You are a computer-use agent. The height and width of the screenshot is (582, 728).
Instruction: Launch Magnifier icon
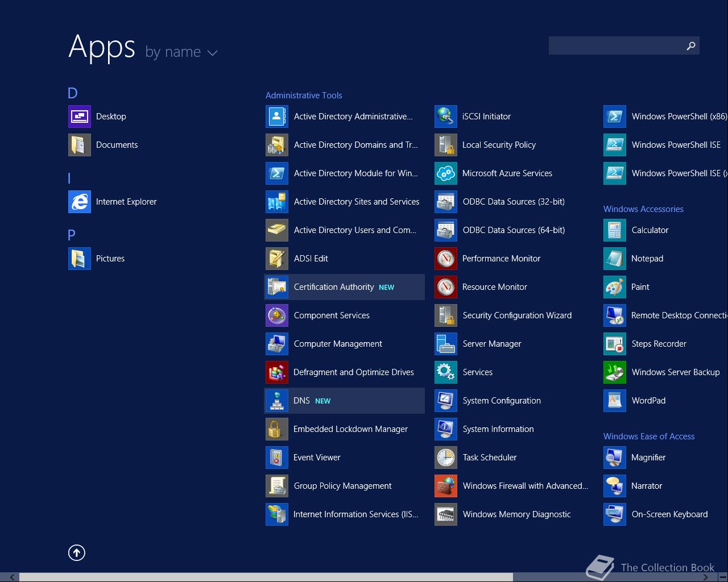tap(615, 458)
